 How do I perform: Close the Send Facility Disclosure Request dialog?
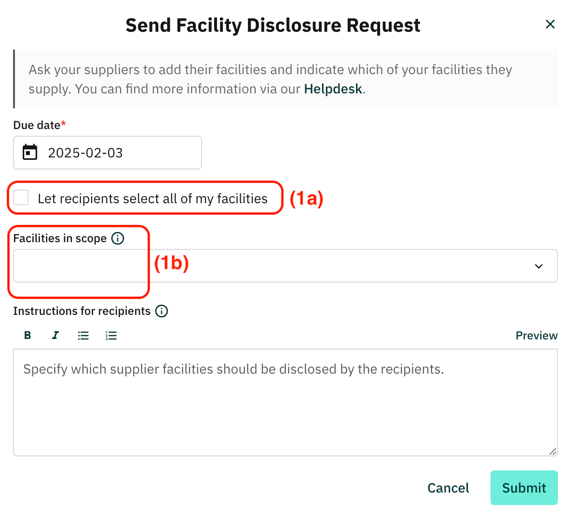[x=550, y=24]
